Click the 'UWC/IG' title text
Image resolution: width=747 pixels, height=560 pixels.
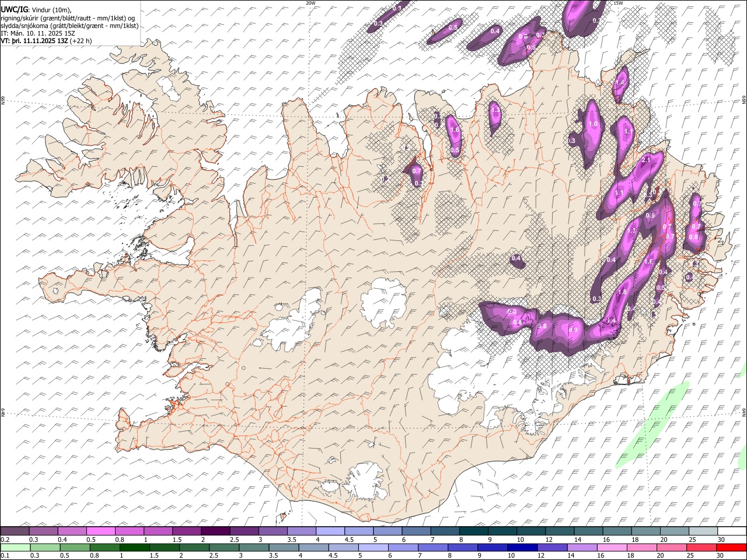(x=13, y=9)
